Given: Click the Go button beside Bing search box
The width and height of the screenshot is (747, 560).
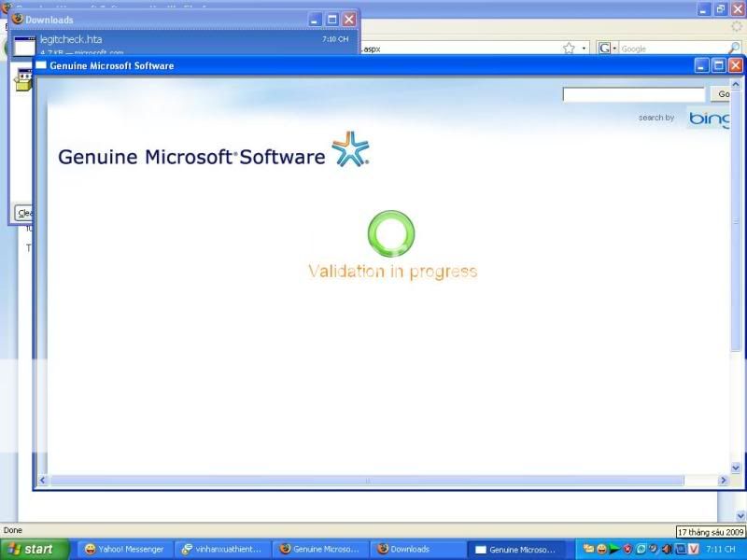Looking at the screenshot, I should coord(721,94).
